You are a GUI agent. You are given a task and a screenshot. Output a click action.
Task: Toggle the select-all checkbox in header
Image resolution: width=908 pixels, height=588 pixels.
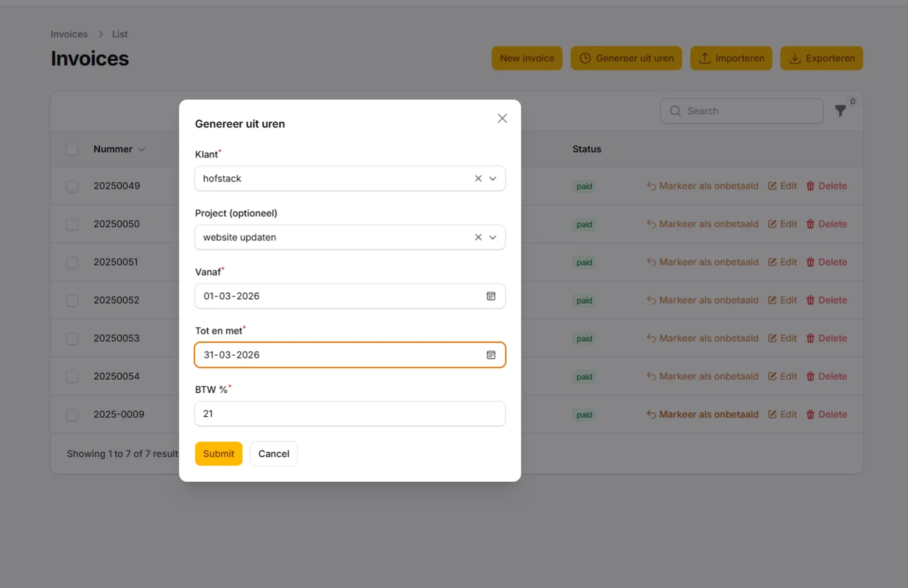click(x=72, y=150)
